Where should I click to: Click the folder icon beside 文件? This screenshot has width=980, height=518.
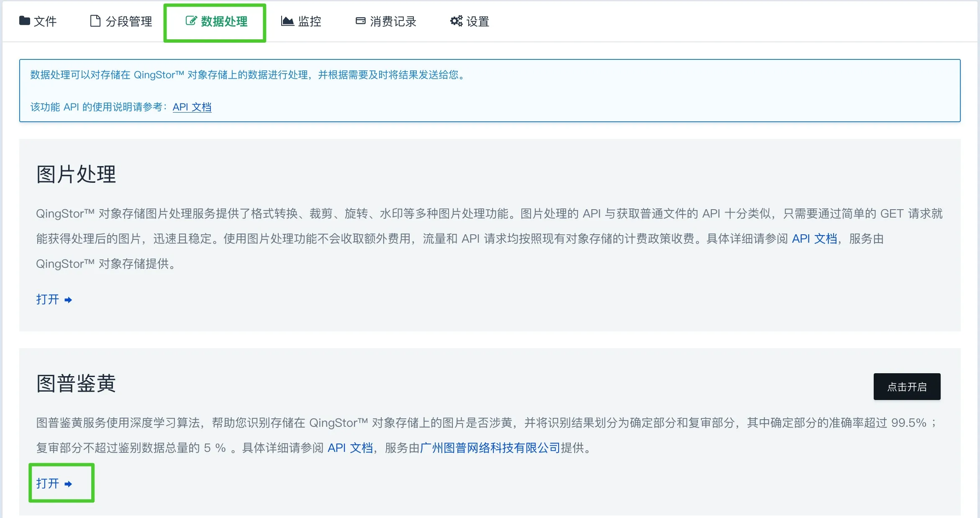pyautogui.click(x=24, y=21)
